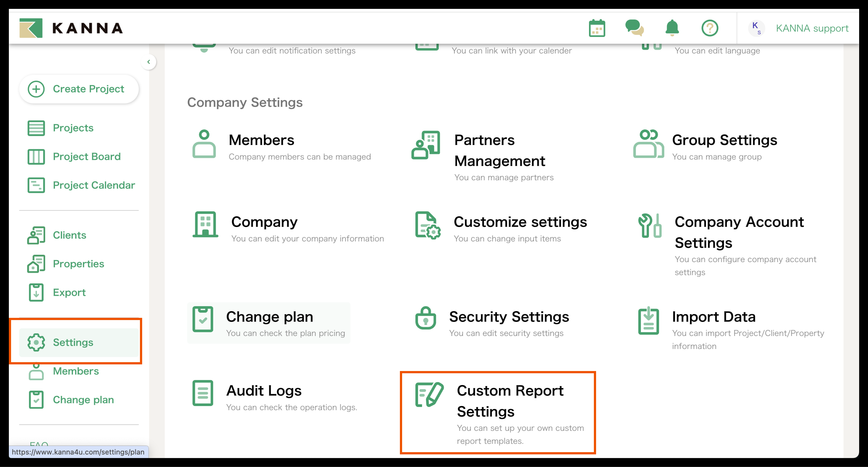Open Export in the sidebar

click(x=69, y=293)
